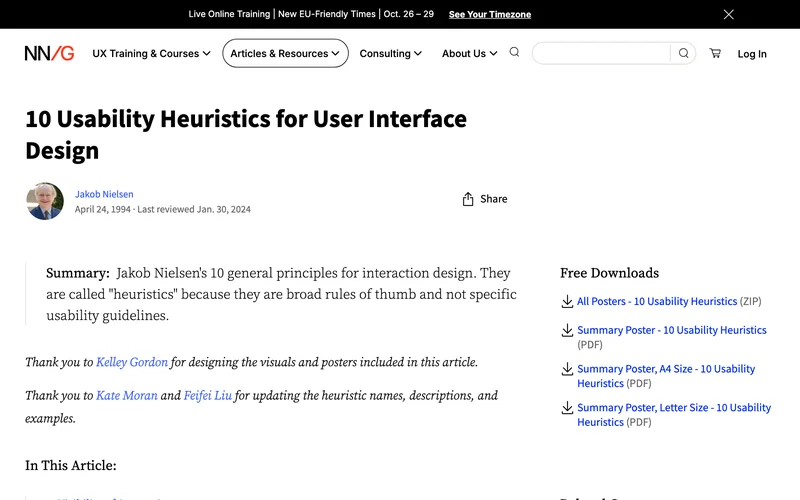Click download icon for Summary Poster PDF
This screenshot has height=500, width=800.
[567, 331]
